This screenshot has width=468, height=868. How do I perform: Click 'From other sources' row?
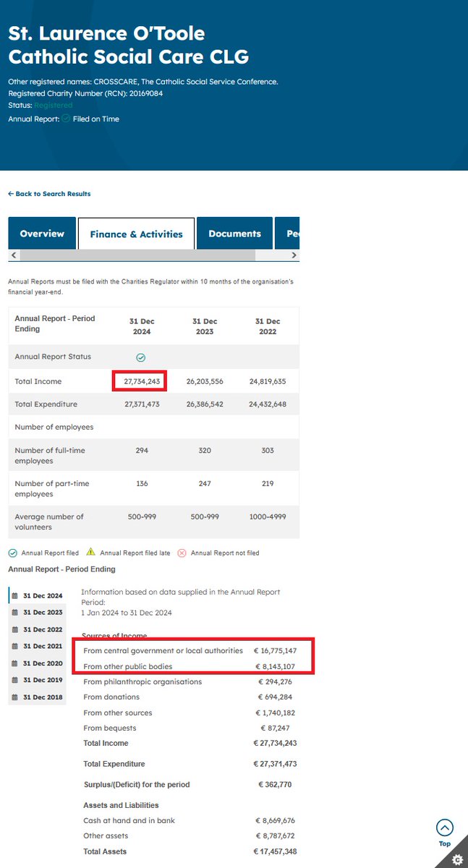(x=190, y=713)
